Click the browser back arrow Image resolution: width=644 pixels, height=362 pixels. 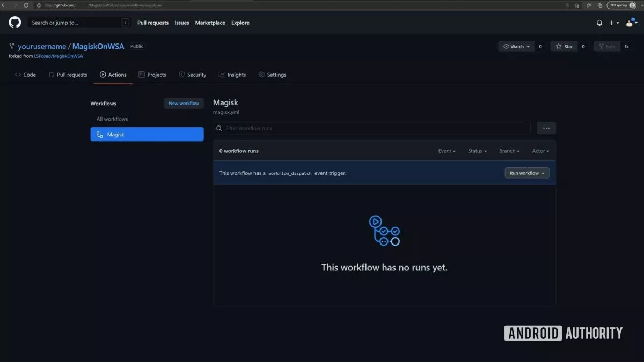[4, 5]
